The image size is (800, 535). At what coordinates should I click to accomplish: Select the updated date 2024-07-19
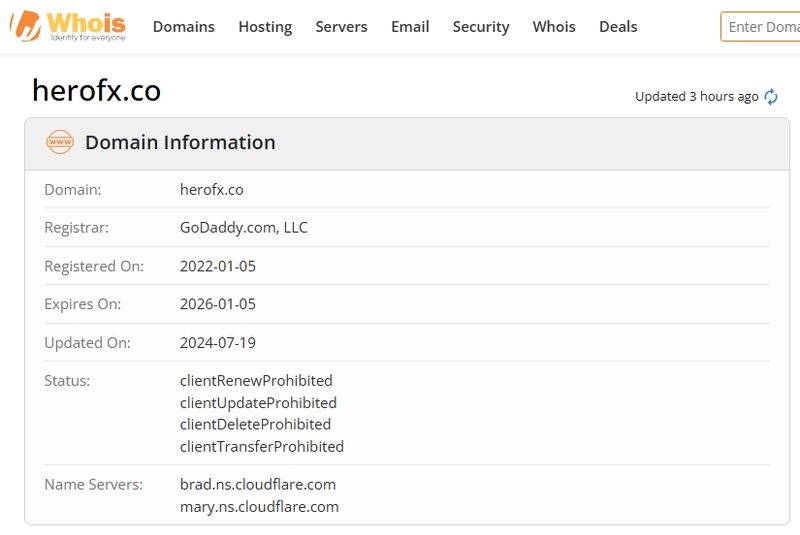point(218,343)
